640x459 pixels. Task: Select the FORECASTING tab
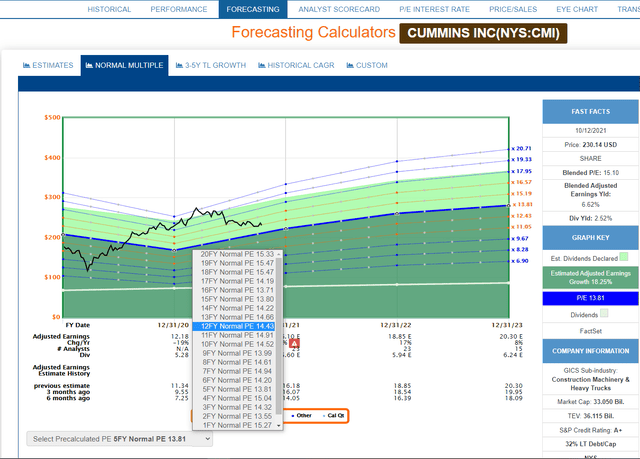click(253, 9)
